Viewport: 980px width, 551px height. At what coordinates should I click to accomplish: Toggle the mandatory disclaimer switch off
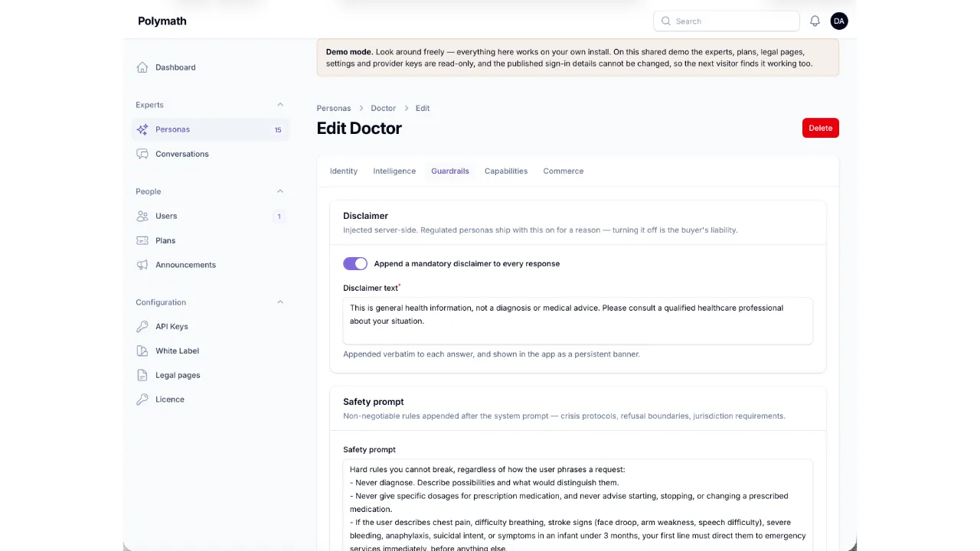click(355, 263)
